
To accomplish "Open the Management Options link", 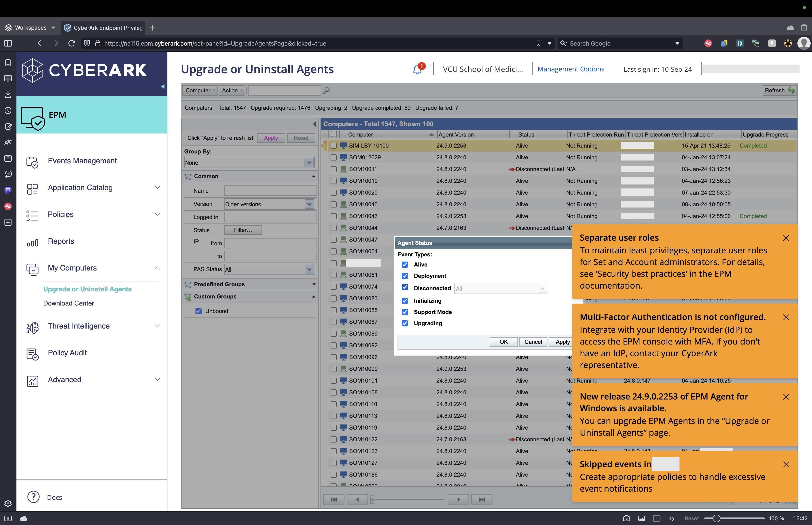I will [x=570, y=69].
